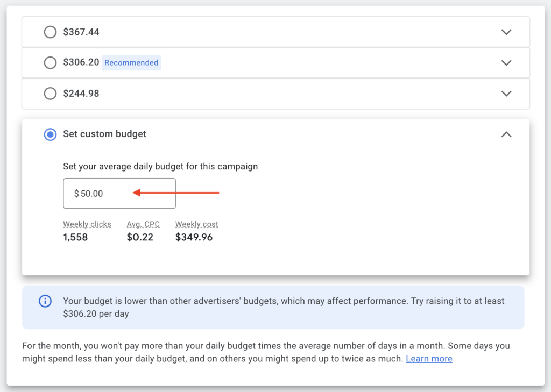
Task: Click the Weekly cost underlined label
Action: (196, 224)
